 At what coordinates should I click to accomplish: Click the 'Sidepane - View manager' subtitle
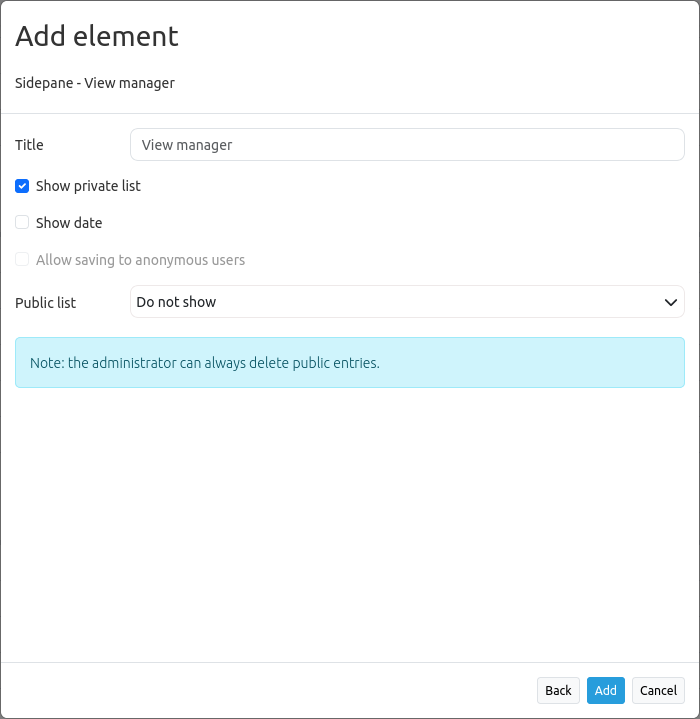(x=95, y=83)
